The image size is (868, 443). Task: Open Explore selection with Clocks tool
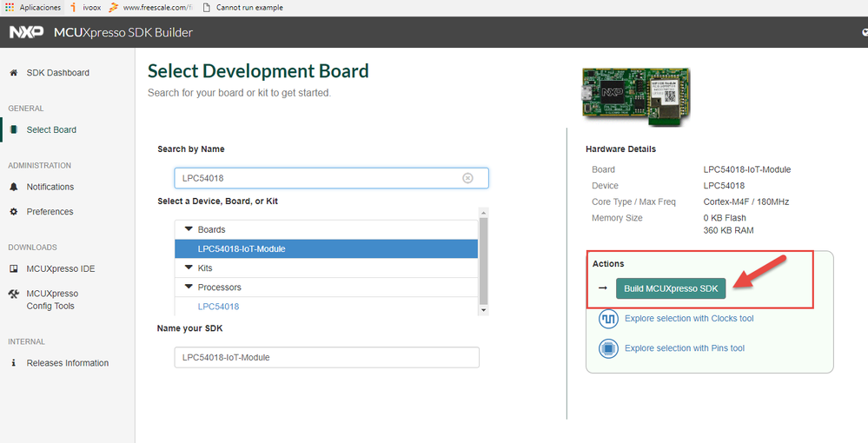(689, 319)
